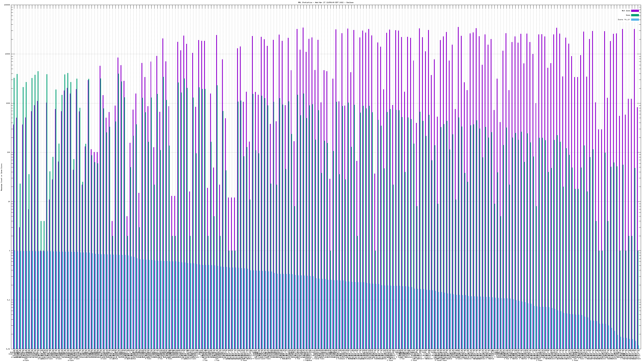The height and width of the screenshot is (362, 644).
Task: Click the 100 y-axis tick label
Action: pos(9,152)
